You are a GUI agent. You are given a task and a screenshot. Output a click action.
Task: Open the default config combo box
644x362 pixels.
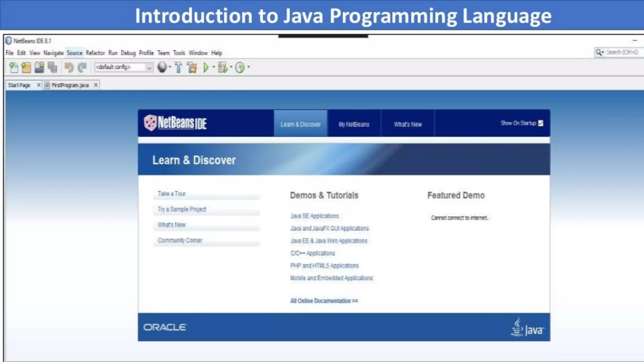click(124, 67)
